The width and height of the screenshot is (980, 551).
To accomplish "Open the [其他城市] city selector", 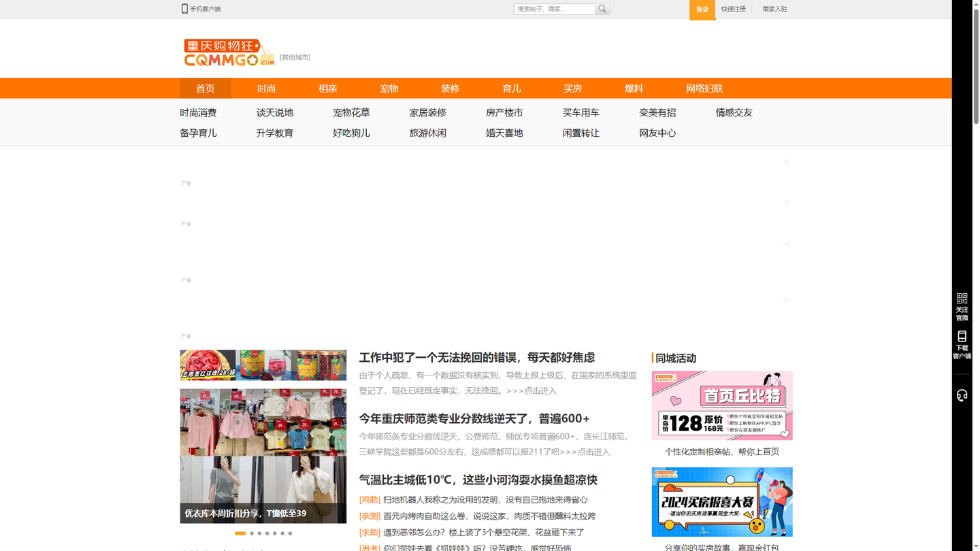I will click(x=295, y=57).
